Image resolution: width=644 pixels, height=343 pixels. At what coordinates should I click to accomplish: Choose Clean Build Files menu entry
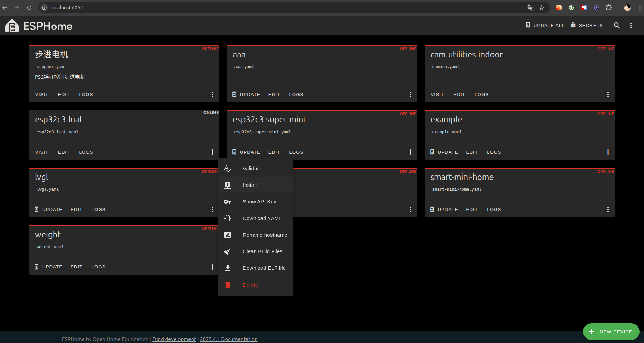point(255,251)
